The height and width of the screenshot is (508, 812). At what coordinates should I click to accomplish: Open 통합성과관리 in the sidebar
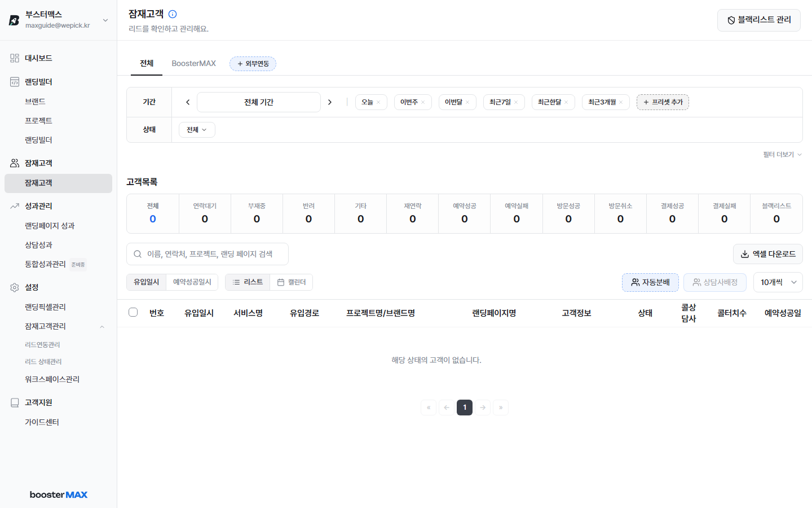45,264
